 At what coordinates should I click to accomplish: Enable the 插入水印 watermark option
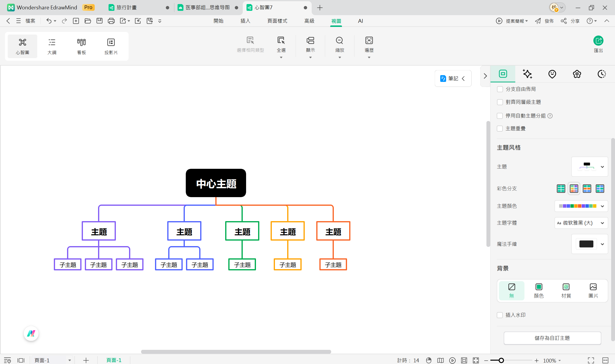pyautogui.click(x=500, y=315)
